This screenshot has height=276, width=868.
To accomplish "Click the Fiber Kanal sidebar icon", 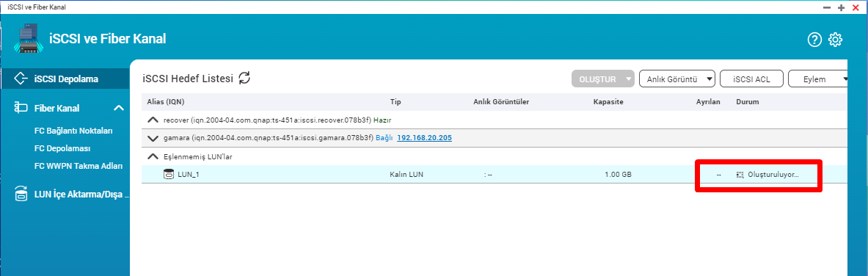I will pyautogui.click(x=21, y=107).
